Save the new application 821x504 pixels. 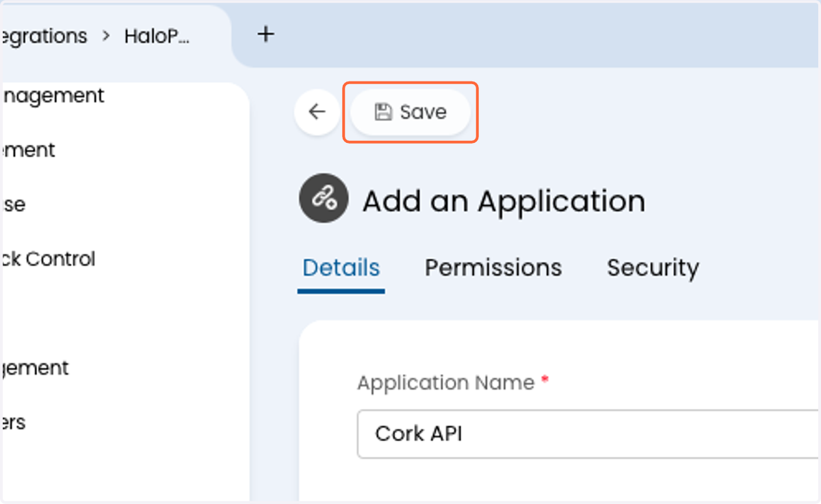[x=410, y=112]
